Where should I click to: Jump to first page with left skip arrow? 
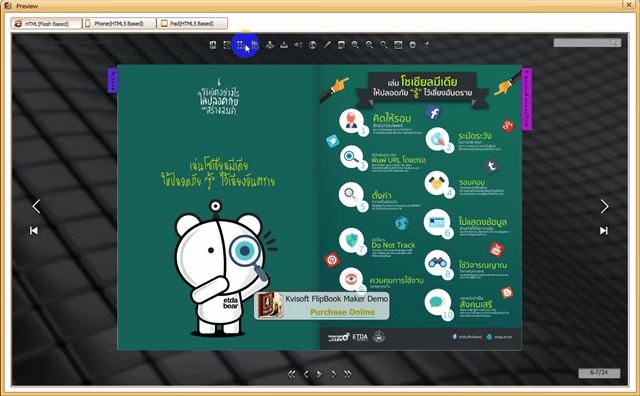[34, 231]
